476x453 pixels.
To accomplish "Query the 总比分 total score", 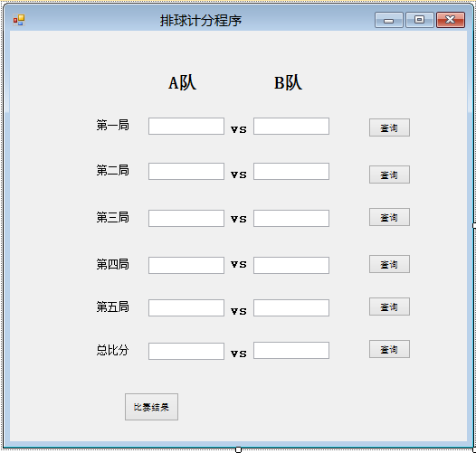I will (389, 349).
